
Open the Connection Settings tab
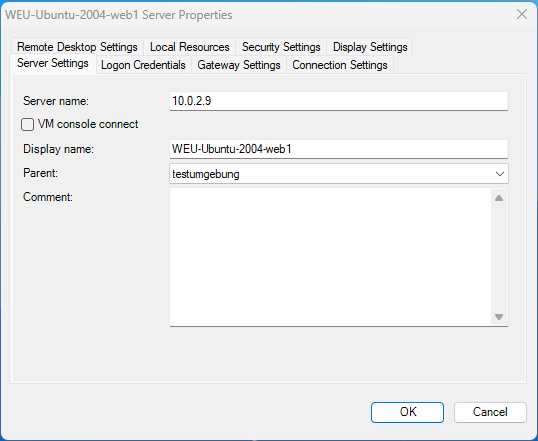coord(340,65)
